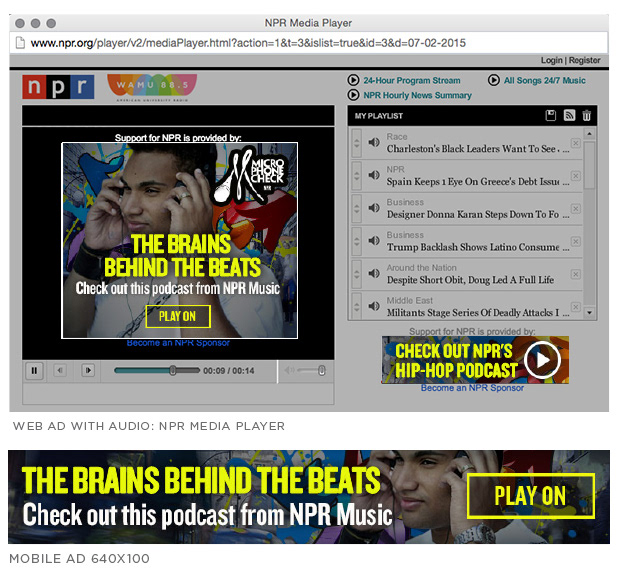This screenshot has width=619, height=572.
Task: Click the Microphone Check logo in the ad
Action: point(250,176)
